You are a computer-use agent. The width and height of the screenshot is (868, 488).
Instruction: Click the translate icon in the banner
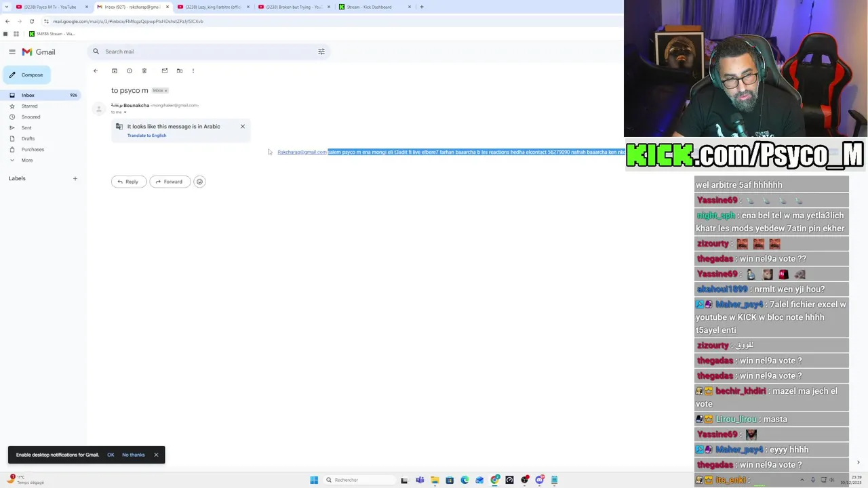[119, 127]
